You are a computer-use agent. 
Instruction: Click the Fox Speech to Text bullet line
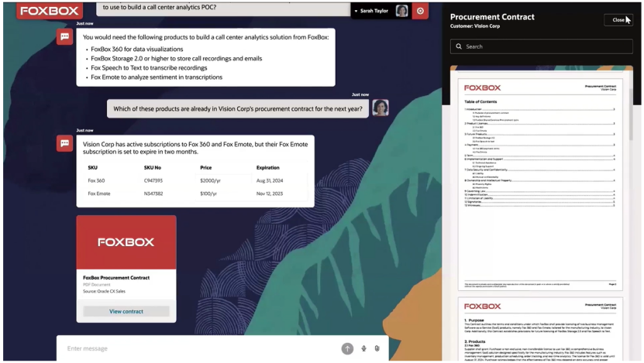pyautogui.click(x=149, y=68)
